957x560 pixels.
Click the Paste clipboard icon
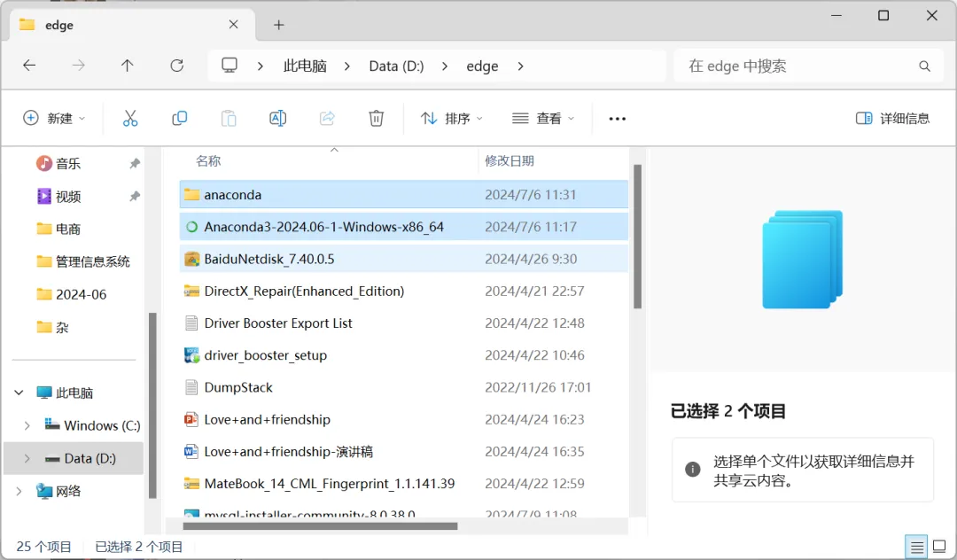coord(229,119)
